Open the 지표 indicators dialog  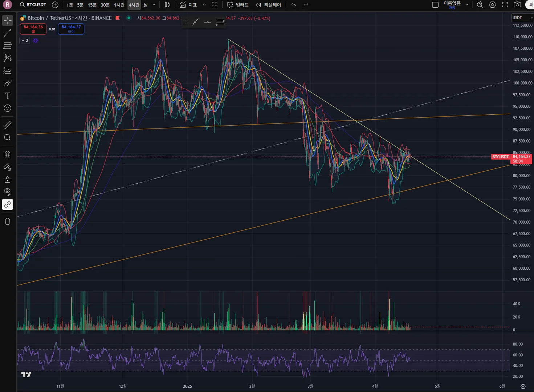coord(188,5)
